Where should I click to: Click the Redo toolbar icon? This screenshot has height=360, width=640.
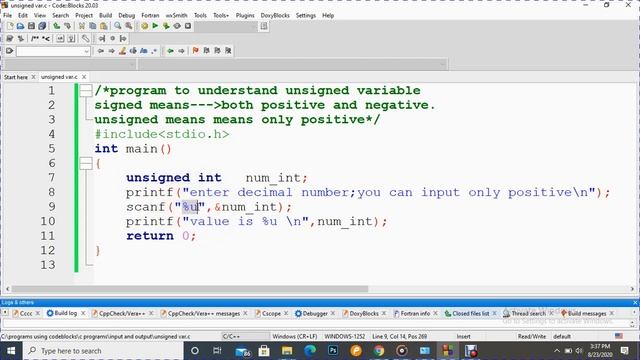click(67, 26)
